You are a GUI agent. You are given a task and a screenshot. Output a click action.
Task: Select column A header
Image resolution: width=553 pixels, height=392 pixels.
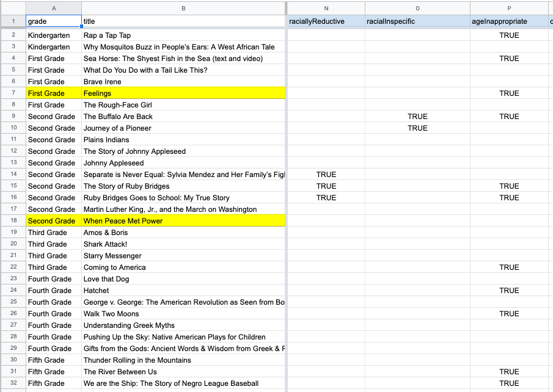pyautogui.click(x=54, y=8)
